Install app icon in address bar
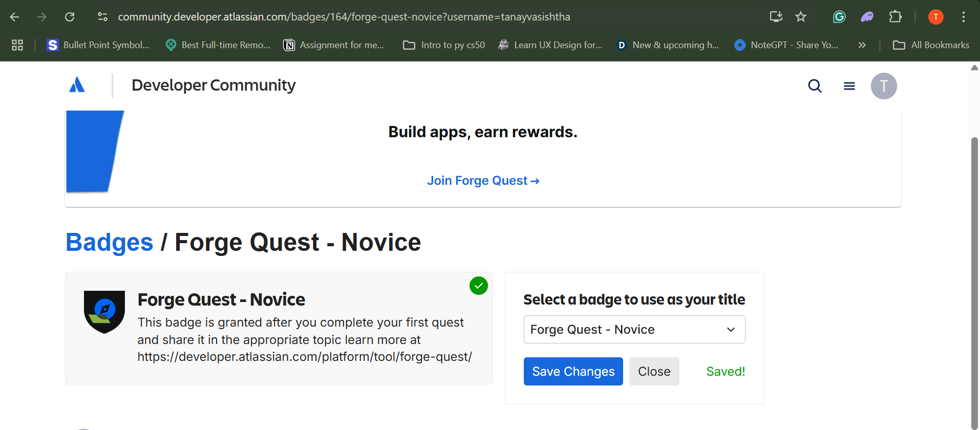 (x=776, y=17)
